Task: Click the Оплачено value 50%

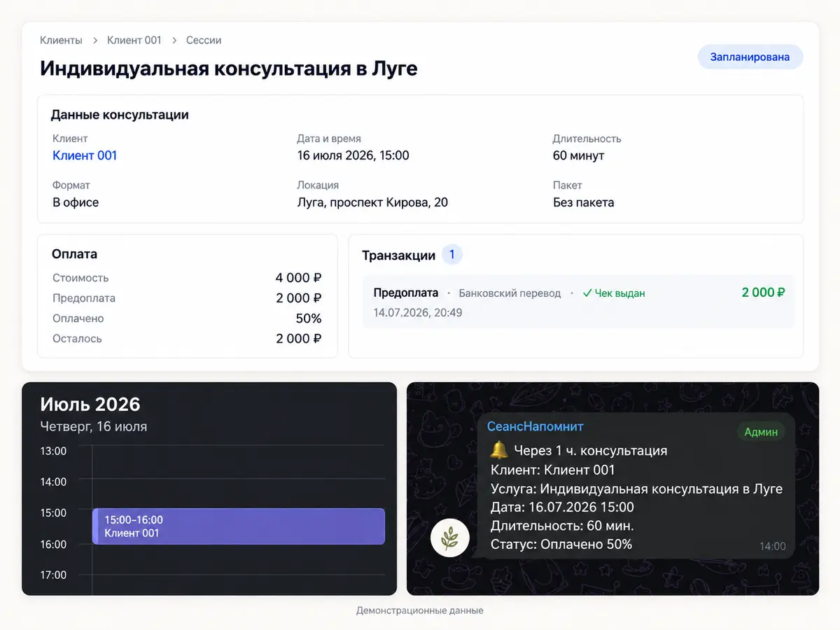Action: click(308, 318)
